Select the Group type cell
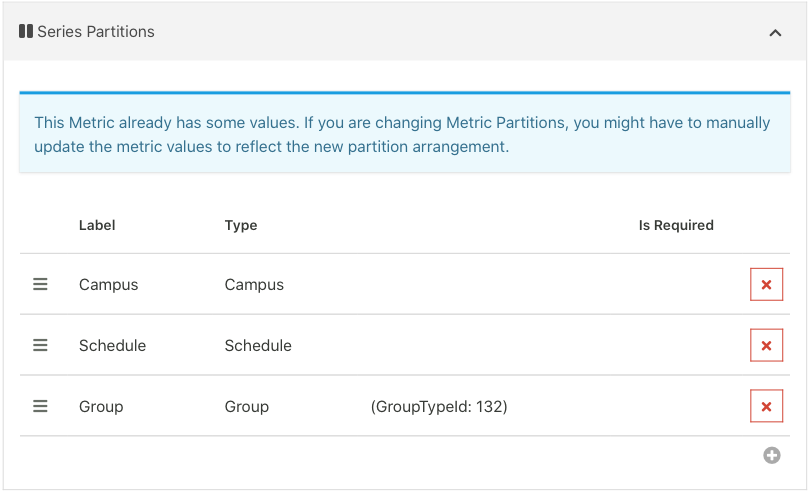 pos(247,407)
